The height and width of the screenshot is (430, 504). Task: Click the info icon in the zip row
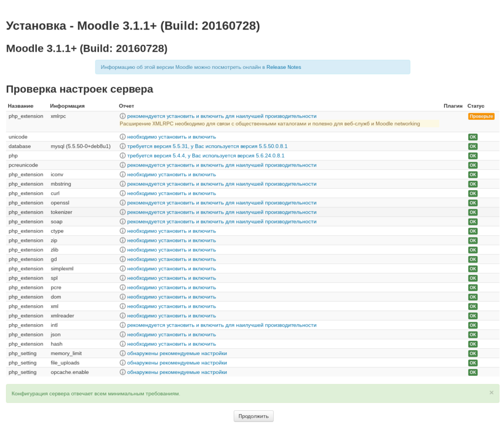pyautogui.click(x=123, y=240)
